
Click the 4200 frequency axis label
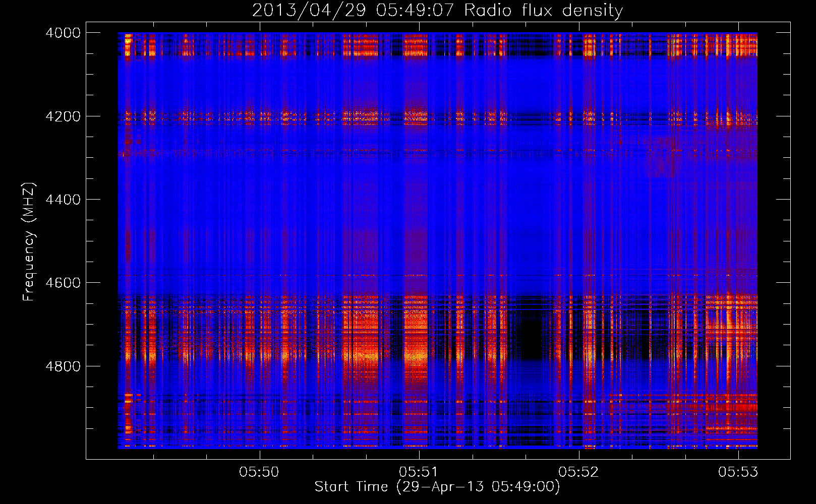[x=63, y=116]
